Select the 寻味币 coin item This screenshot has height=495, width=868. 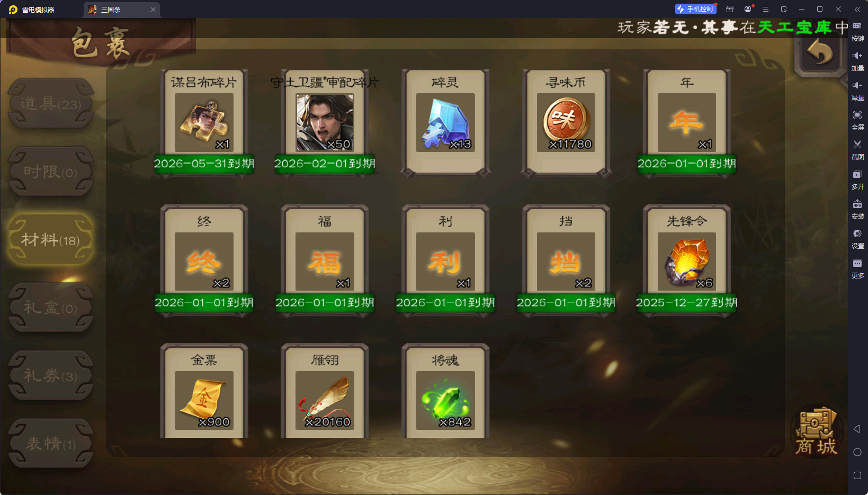(x=566, y=123)
